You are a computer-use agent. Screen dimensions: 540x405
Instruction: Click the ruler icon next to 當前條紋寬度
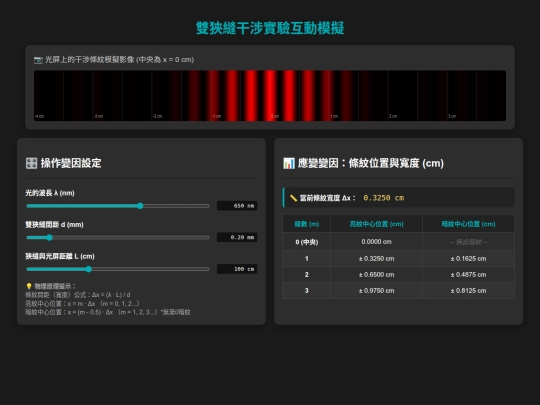[x=293, y=198]
